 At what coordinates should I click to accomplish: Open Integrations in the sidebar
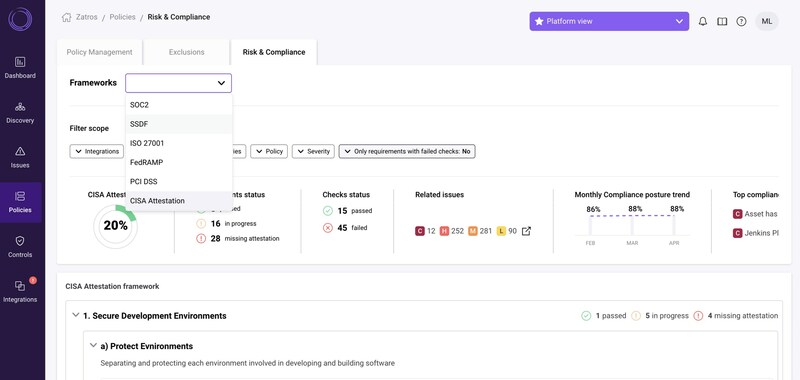click(x=20, y=292)
